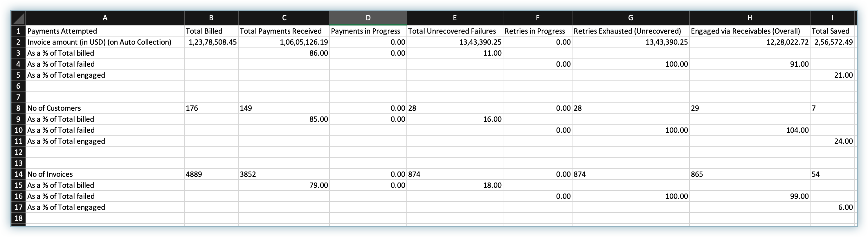
Task: Click 'As a % of Total failed' in row 10
Action: (x=105, y=130)
